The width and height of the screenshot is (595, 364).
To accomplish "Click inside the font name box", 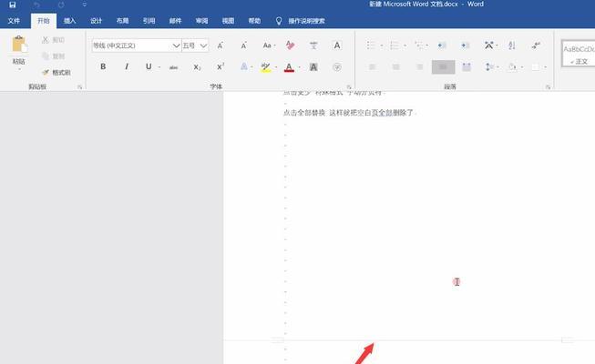I will (131, 45).
